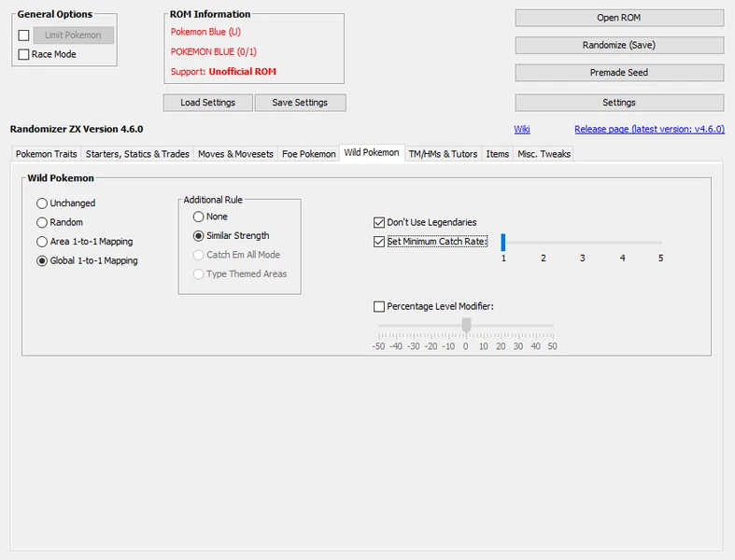
Task: Click the Unofficial ROM support text
Action: [242, 72]
